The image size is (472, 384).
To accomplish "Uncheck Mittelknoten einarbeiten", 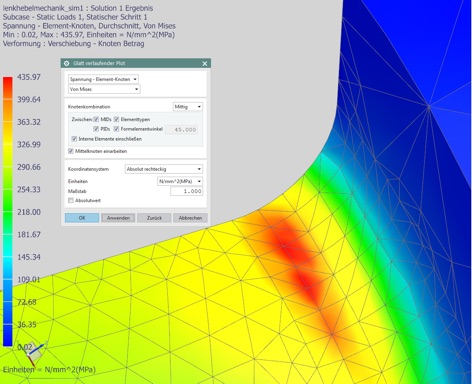I will [x=71, y=151].
